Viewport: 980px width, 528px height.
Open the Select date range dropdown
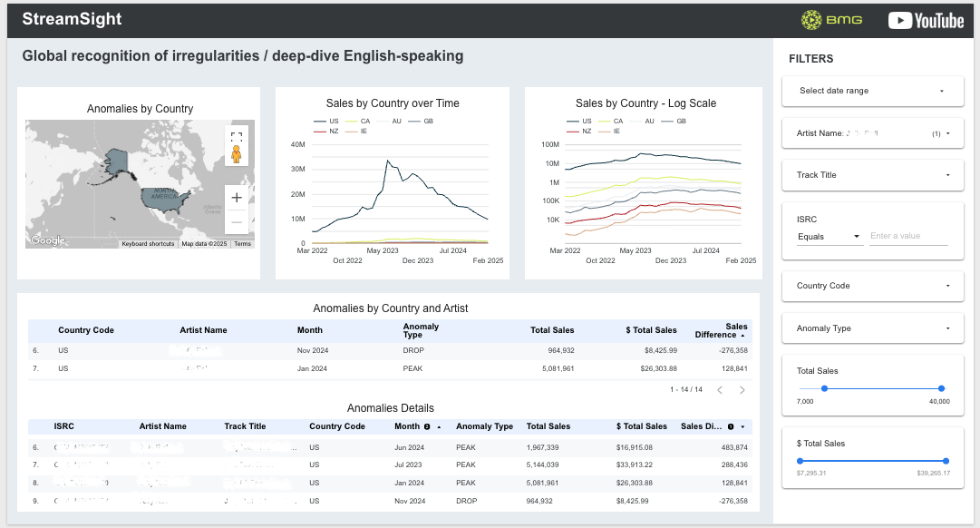point(872,91)
